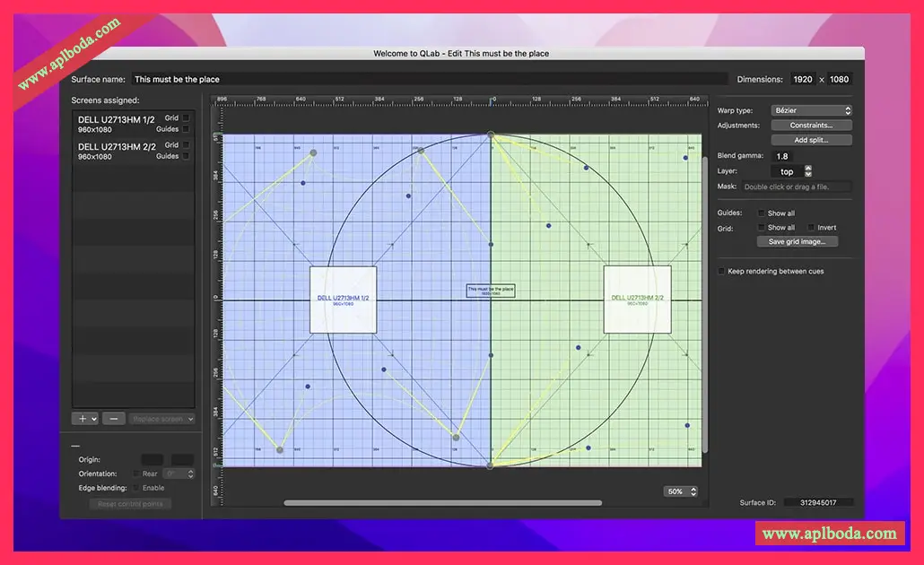Check the Grid Invert checkbox
Image resolution: width=924 pixels, height=565 pixels.
point(811,228)
